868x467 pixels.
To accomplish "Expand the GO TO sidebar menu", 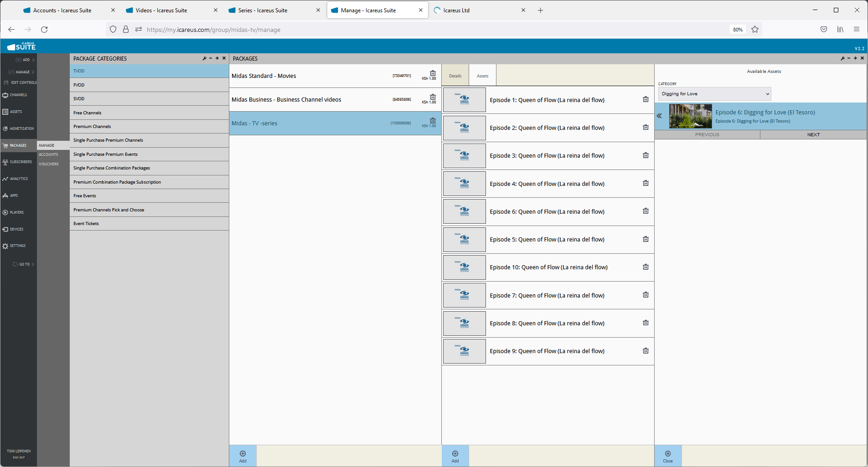I will pos(24,264).
